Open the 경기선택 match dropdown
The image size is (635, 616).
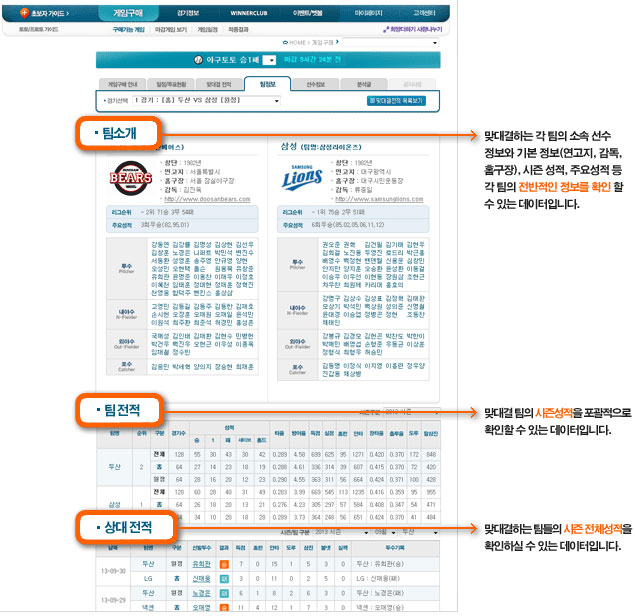[207, 100]
